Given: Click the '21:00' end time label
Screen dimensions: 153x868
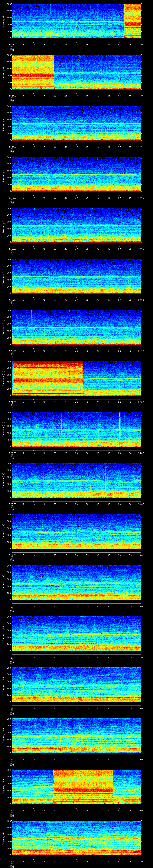Looking at the screenshot, I should [141, 351].
